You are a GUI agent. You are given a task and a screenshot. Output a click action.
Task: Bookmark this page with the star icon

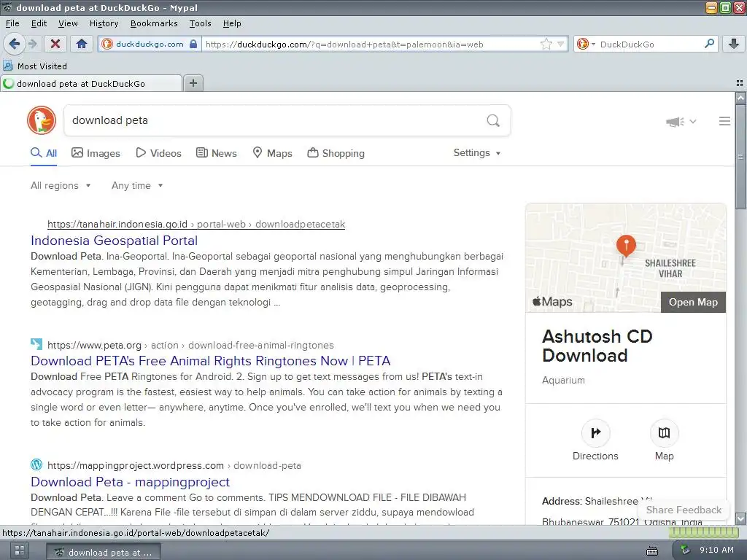click(546, 44)
